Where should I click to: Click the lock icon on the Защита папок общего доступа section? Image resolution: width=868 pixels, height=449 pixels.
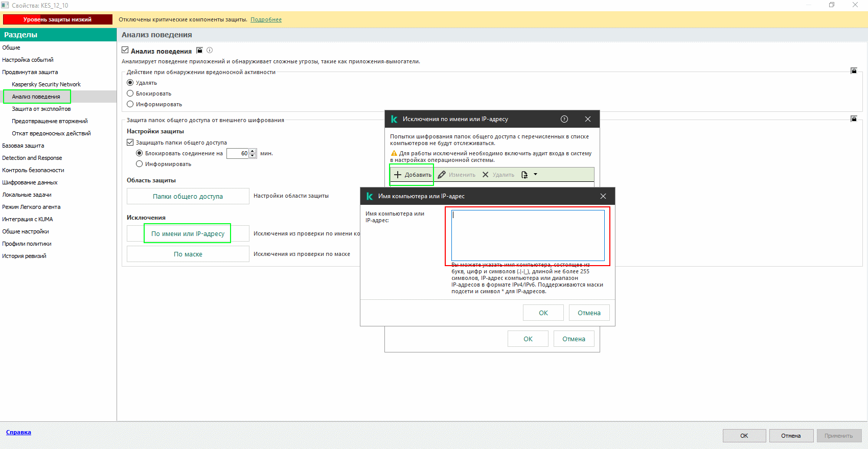[x=854, y=119]
